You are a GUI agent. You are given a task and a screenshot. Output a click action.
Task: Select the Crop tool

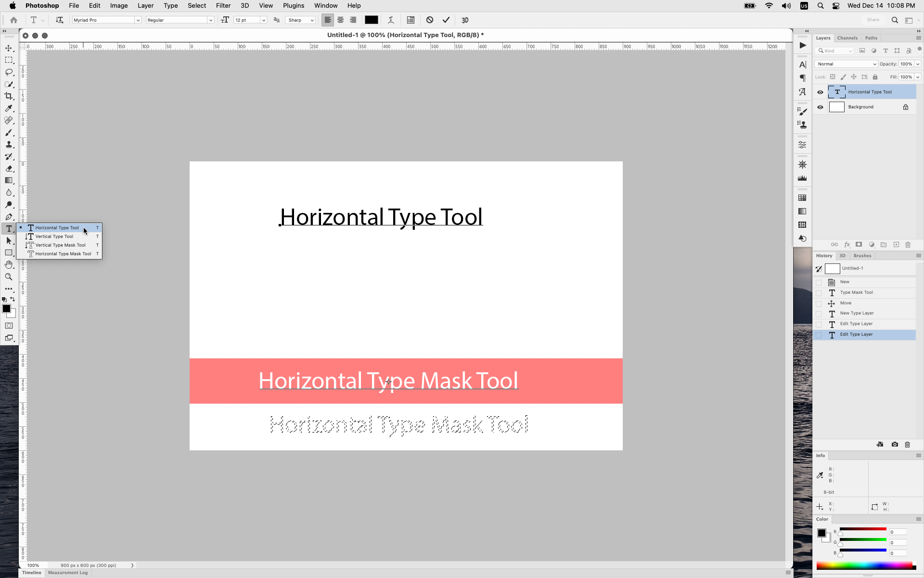pyautogui.click(x=9, y=96)
